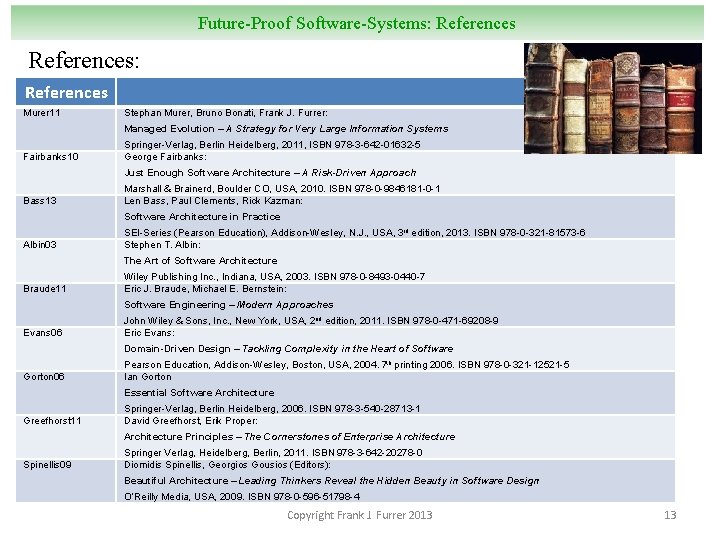This screenshot has height=540, width=720.
Task: Click the 'Copyright Frank J. Furrer 2013' footer
Action: click(360, 516)
